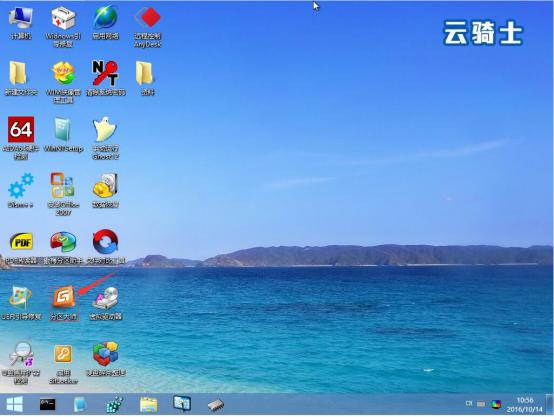Open the 分区大师 orange partition icon
The height and width of the screenshot is (417, 554).
pyautogui.click(x=63, y=303)
